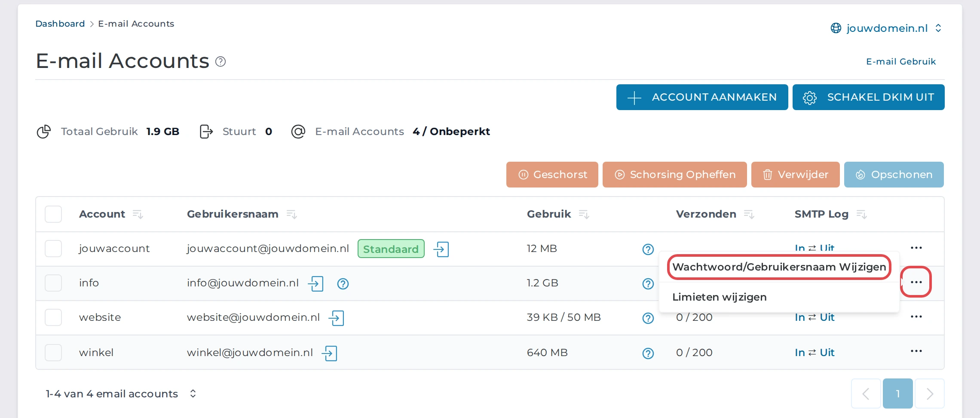Open three-dot menu for website row
Viewport: 980px width, 418px height.
[x=916, y=317]
